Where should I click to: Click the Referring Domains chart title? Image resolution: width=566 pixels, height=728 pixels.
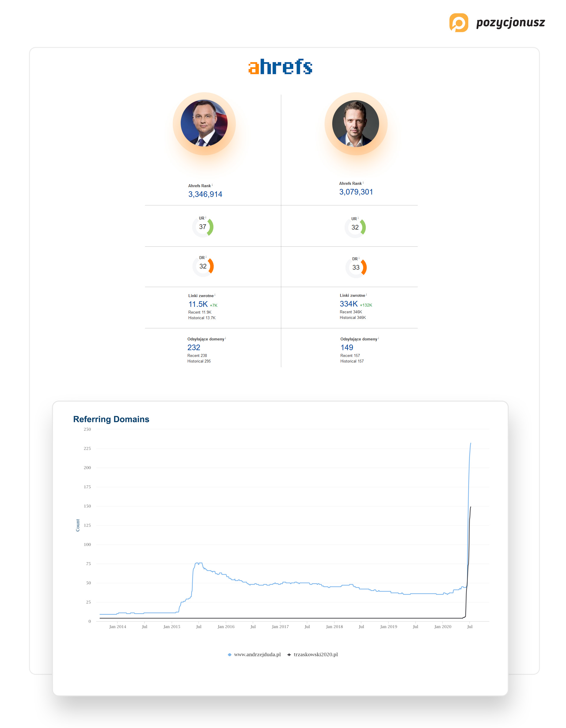[111, 419]
